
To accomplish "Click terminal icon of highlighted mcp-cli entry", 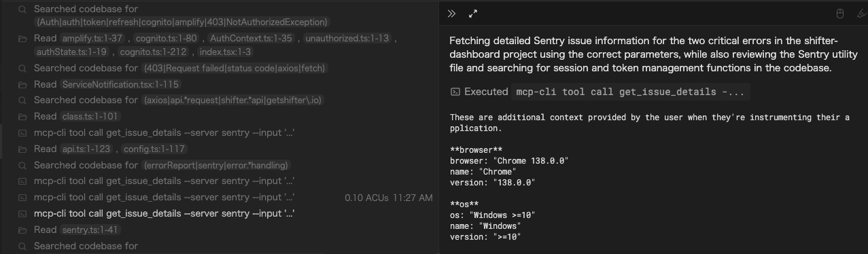I will point(22,214).
